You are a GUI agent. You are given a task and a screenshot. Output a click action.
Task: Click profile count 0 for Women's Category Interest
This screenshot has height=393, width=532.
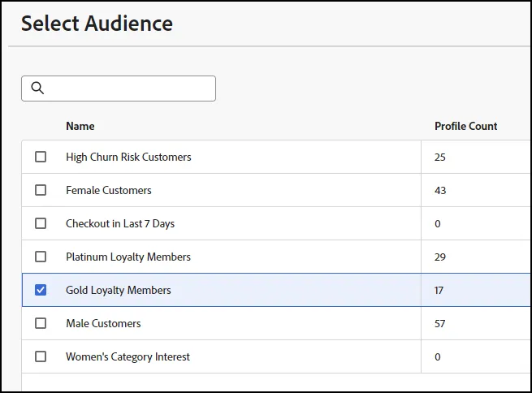pos(438,356)
